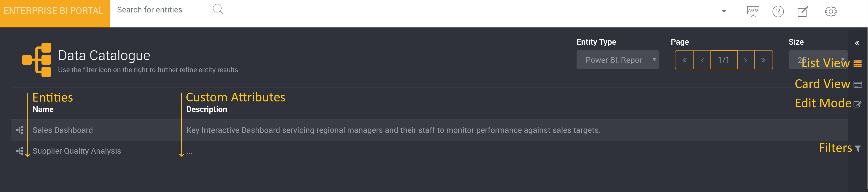Collapse the right side panel chevrons
Image resolution: width=868 pixels, height=192 pixels.
[x=857, y=43]
